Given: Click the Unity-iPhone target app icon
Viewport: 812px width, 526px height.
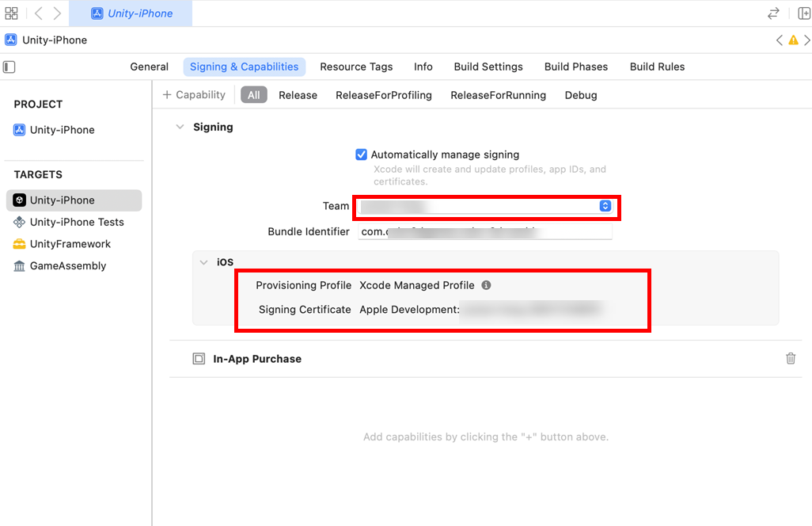Looking at the screenshot, I should 19,200.
